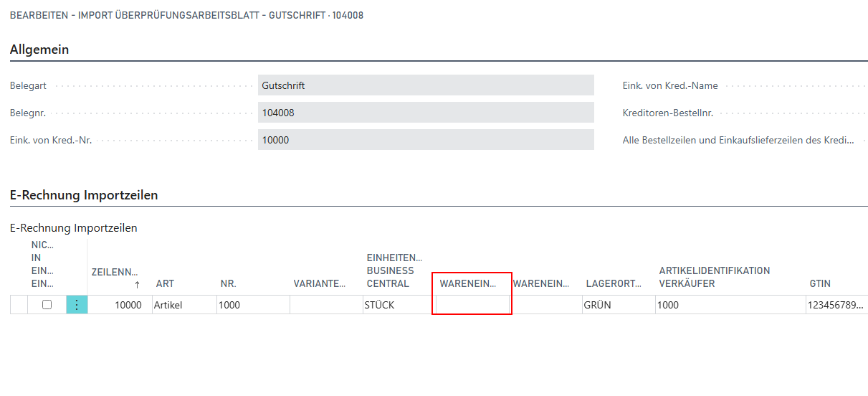Click the STÜCK unit cell
This screenshot has width=868, height=396.
[x=396, y=305]
